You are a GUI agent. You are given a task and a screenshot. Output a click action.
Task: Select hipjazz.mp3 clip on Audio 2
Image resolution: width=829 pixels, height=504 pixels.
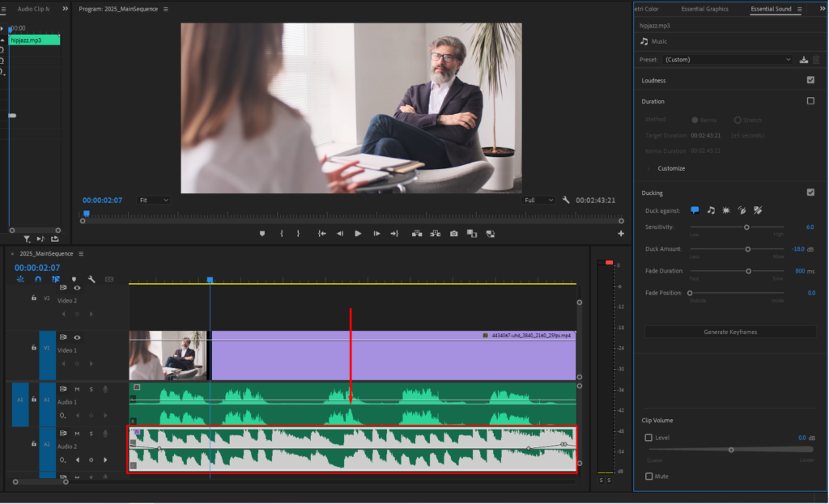point(352,450)
